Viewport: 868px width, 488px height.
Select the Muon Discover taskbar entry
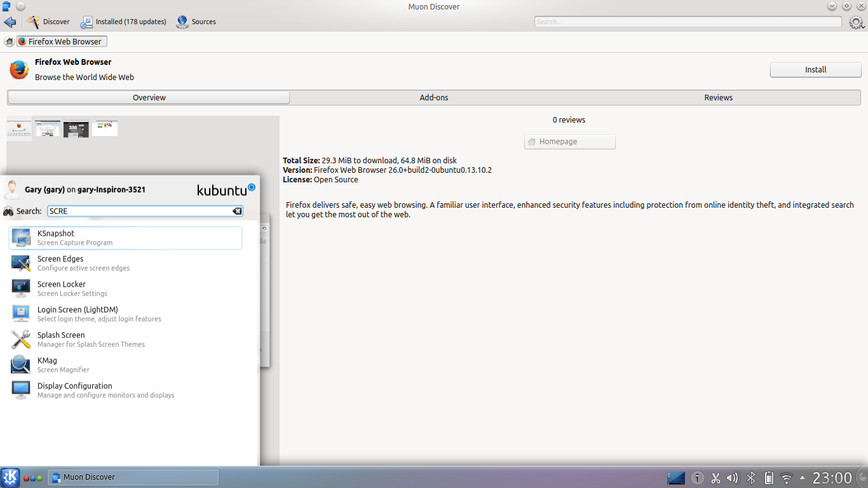tap(133, 477)
